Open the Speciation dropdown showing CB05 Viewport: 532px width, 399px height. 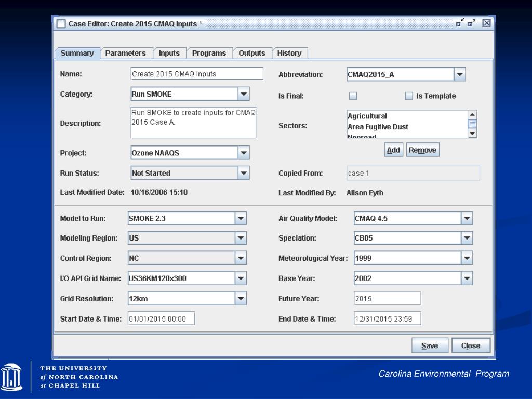pyautogui.click(x=467, y=238)
